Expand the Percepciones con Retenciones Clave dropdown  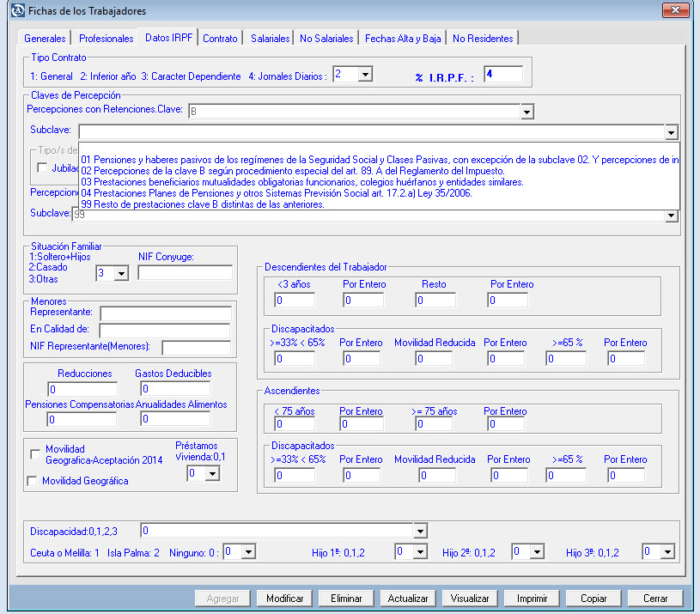[x=527, y=112]
